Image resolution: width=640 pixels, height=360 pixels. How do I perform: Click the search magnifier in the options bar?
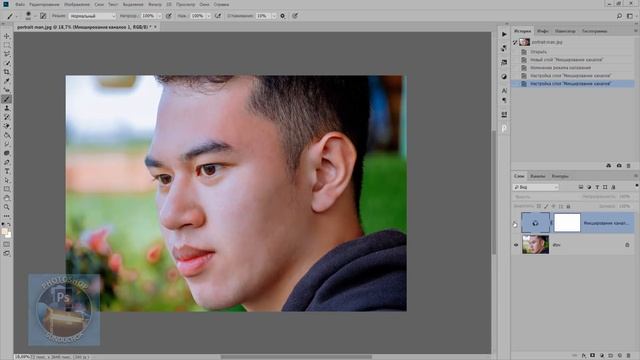(x=619, y=16)
